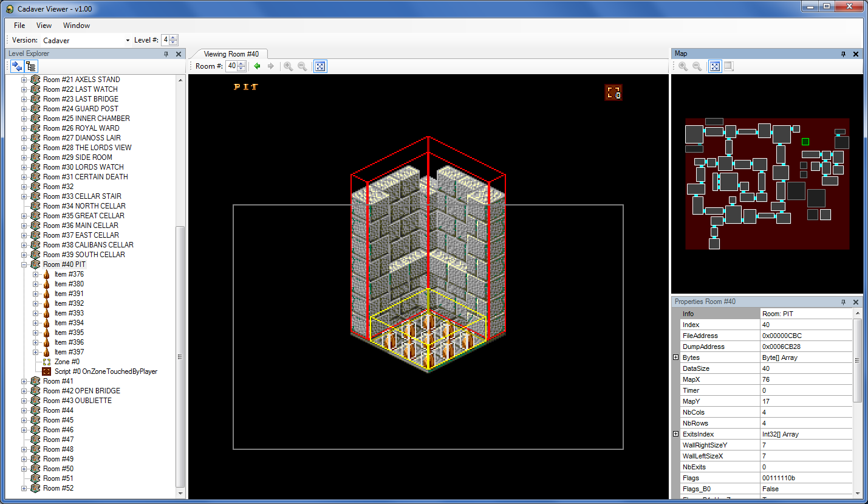
Task: Zoom out on the room viewer
Action: point(302,66)
